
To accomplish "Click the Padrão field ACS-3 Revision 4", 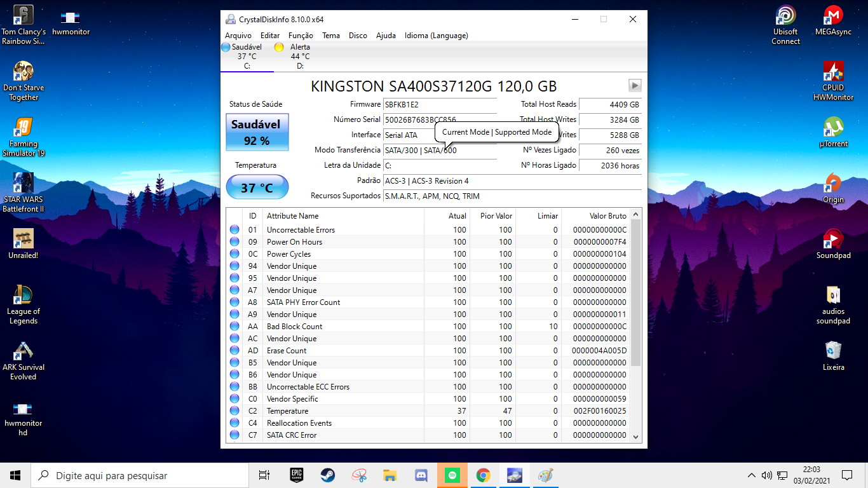I will click(512, 180).
